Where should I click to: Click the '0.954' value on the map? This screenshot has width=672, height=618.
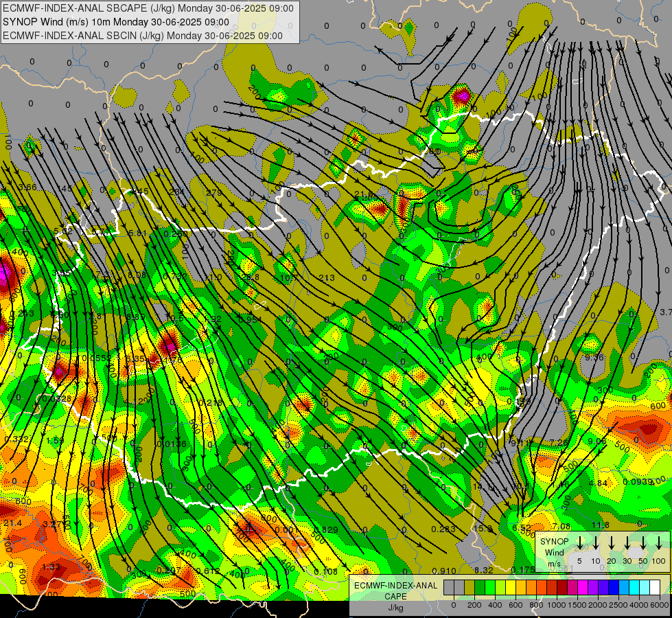coord(251,319)
